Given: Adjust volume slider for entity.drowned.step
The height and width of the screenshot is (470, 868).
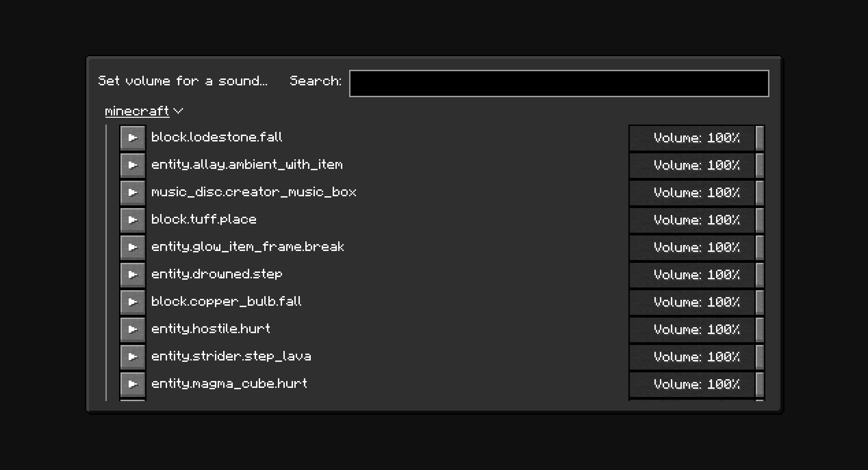Looking at the screenshot, I should click(696, 275).
